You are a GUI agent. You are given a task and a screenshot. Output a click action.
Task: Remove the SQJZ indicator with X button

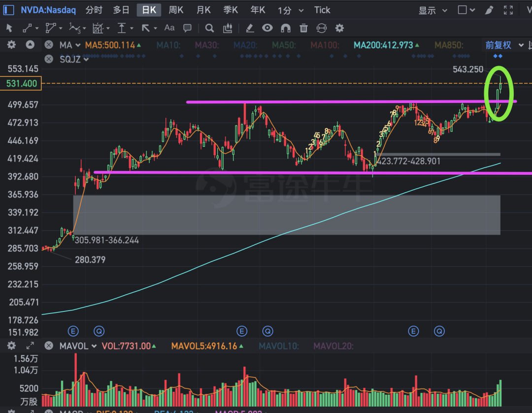[x=48, y=59]
